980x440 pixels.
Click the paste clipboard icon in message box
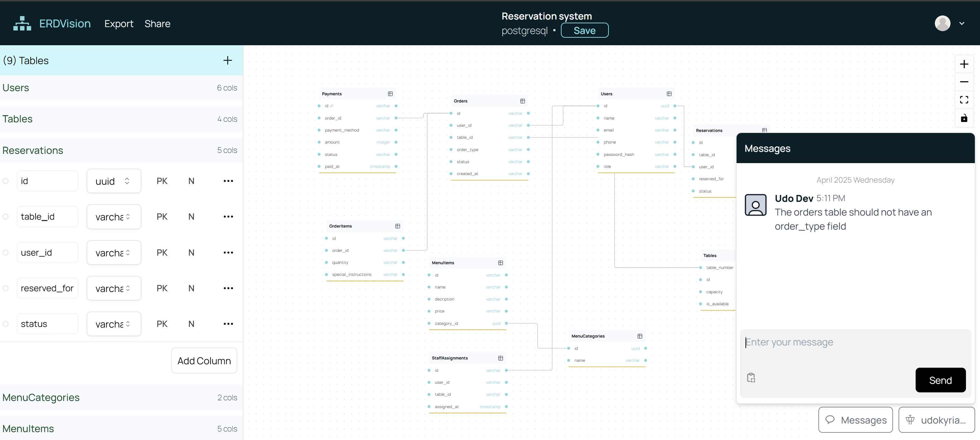[751, 378]
